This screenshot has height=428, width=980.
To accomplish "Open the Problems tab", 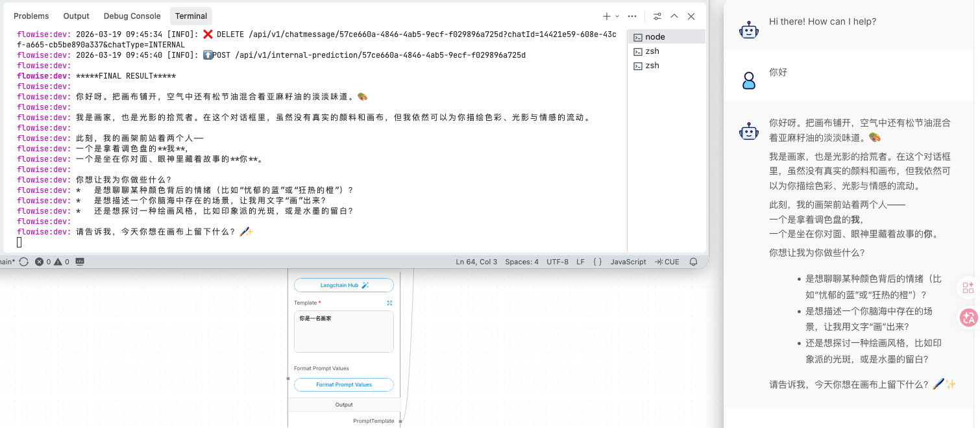I will pyautogui.click(x=31, y=16).
